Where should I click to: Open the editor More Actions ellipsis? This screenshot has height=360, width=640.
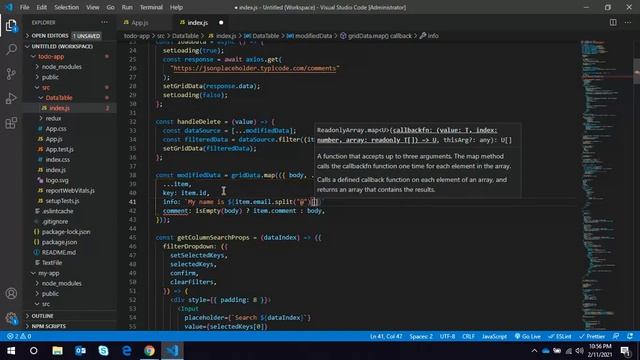628,22
